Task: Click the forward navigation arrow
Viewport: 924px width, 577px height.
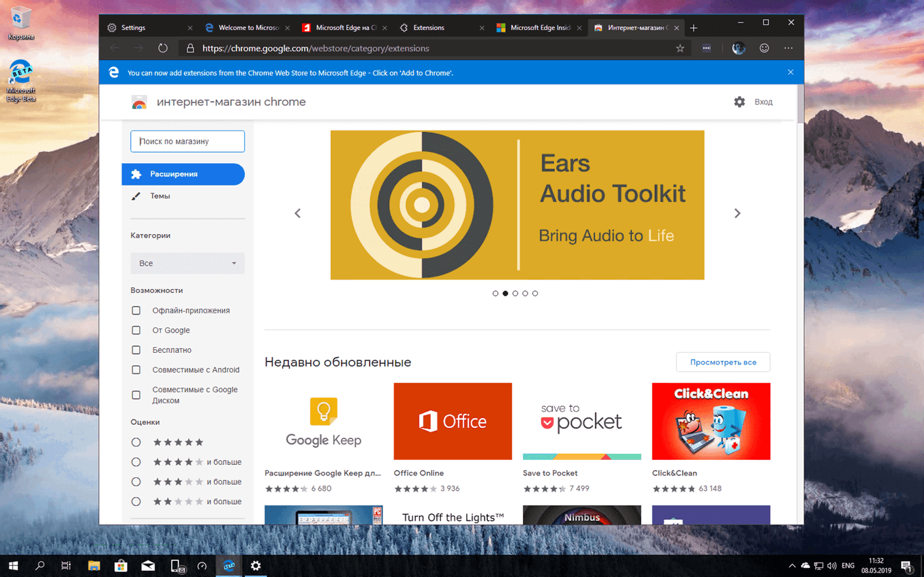Action: [139, 48]
